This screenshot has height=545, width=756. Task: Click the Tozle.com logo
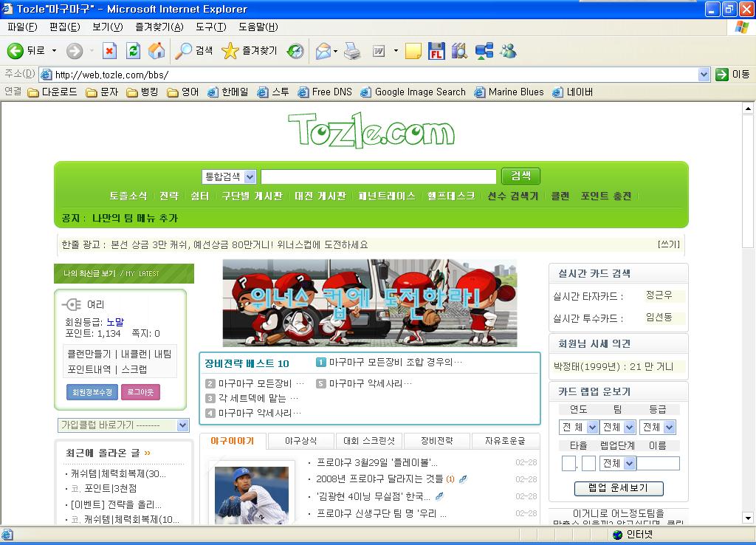click(x=371, y=130)
